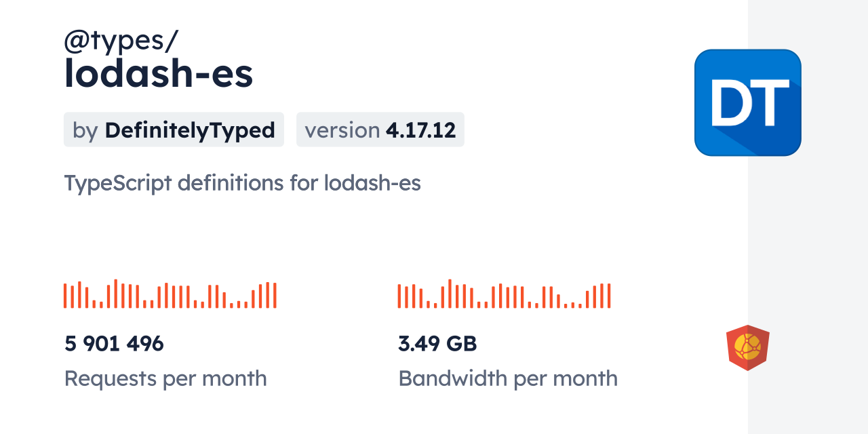Viewport: 868px width, 434px height.
Task: Click the last bar of requests chart
Action: (275, 296)
